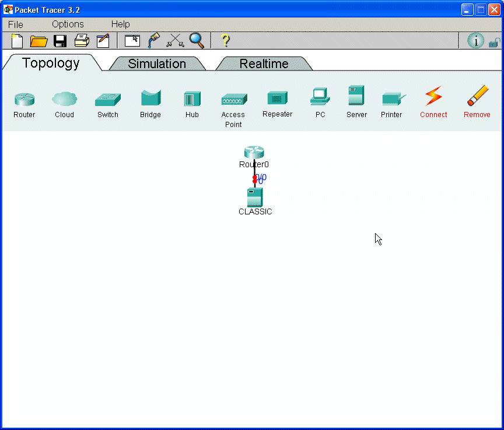Click the padlock icon in toolbar

pos(495,43)
